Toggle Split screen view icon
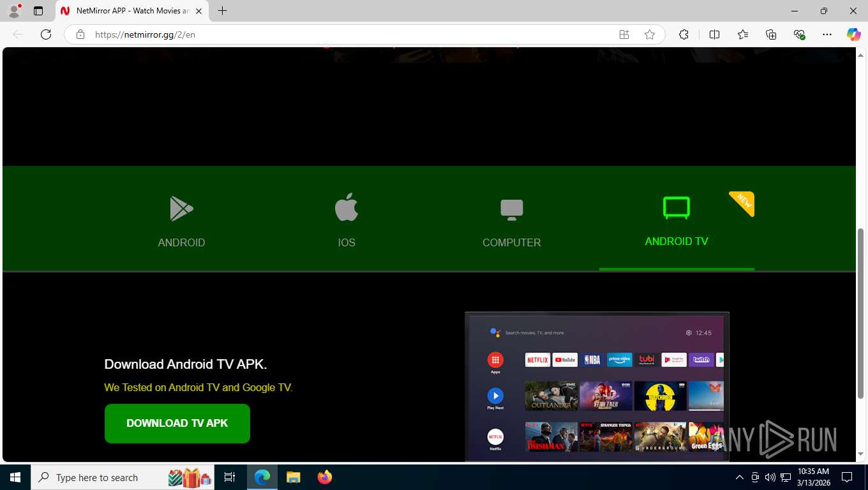 tap(714, 34)
